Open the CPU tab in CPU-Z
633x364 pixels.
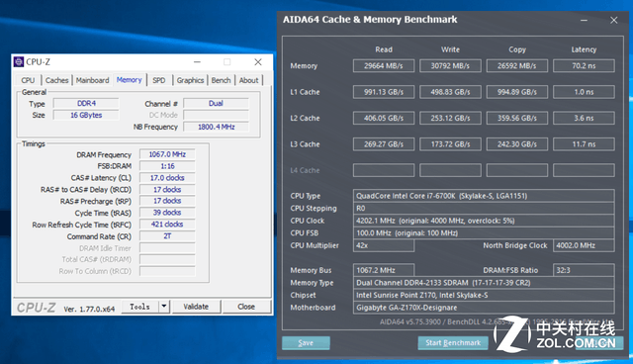tap(28, 80)
